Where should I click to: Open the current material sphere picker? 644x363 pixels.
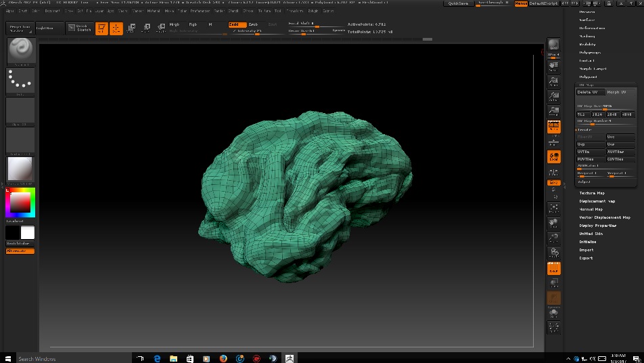(x=20, y=169)
